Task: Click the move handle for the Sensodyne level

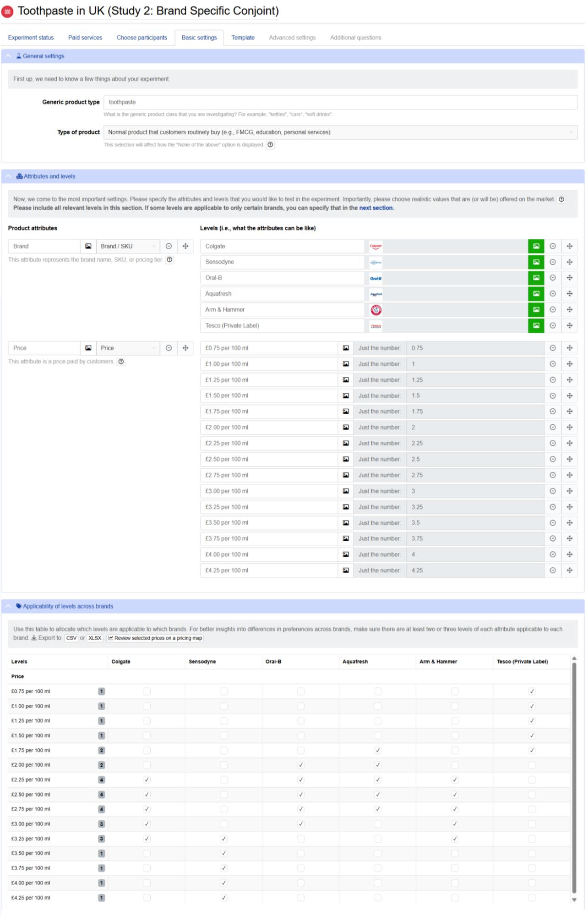Action: 570,262
